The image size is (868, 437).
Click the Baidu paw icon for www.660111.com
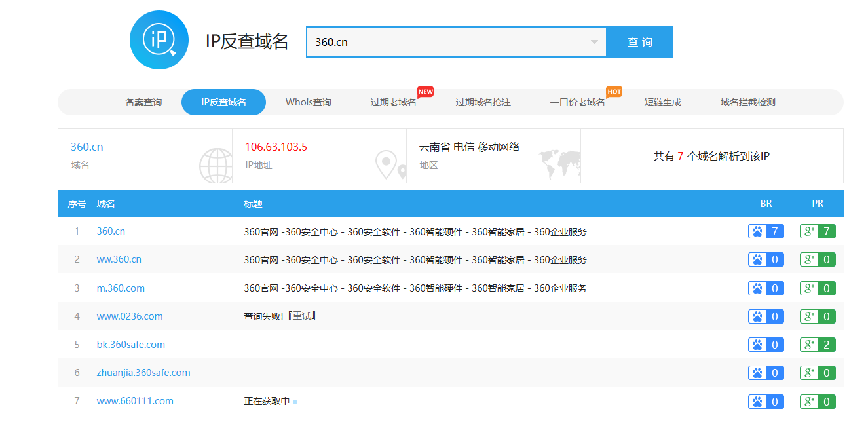pyautogui.click(x=757, y=402)
